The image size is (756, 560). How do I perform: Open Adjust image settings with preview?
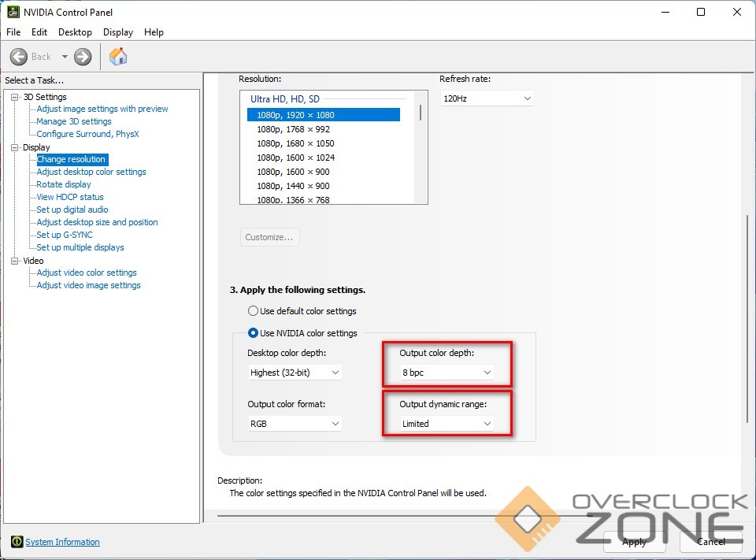(102, 109)
